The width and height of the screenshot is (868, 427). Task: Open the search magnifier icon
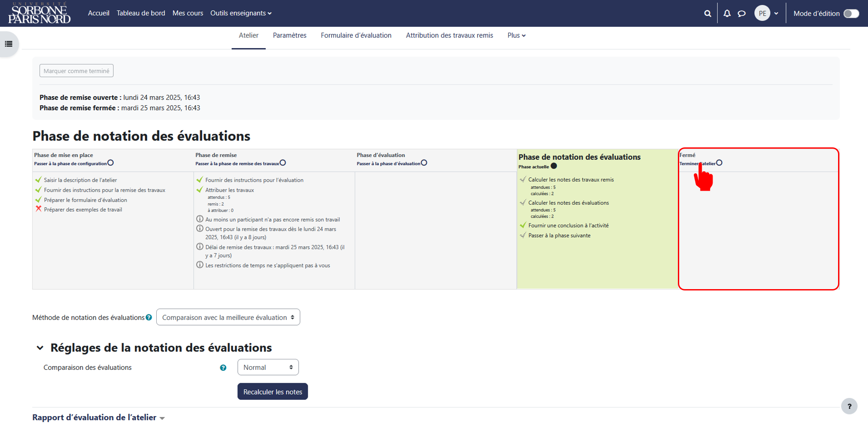[x=707, y=13]
